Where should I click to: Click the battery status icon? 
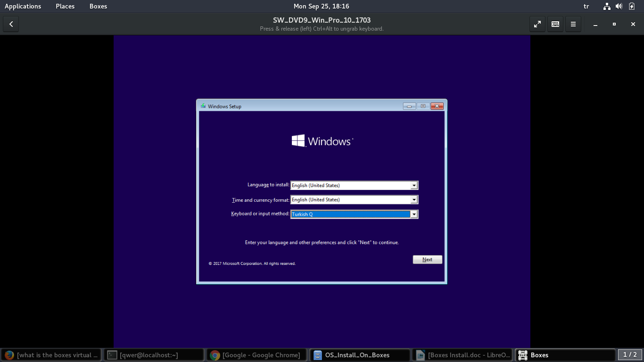point(632,6)
